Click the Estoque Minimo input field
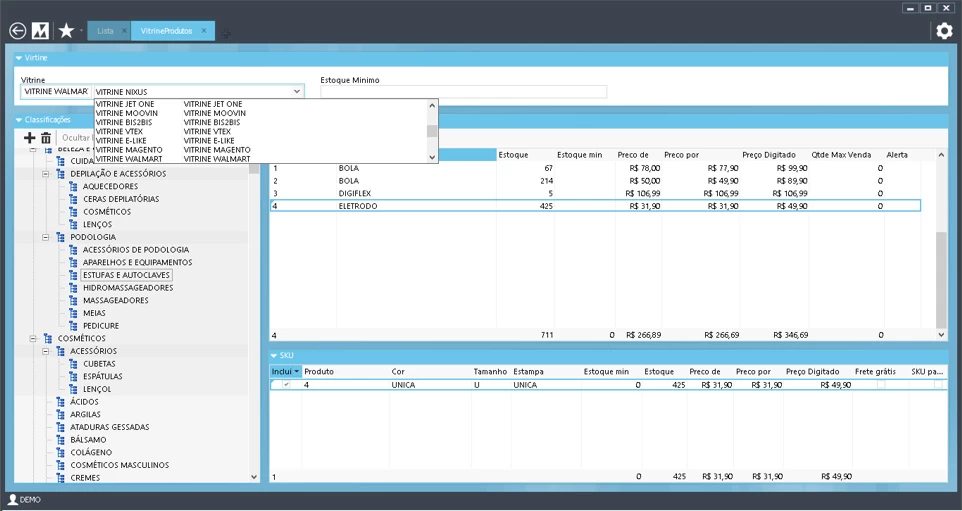 (x=463, y=92)
